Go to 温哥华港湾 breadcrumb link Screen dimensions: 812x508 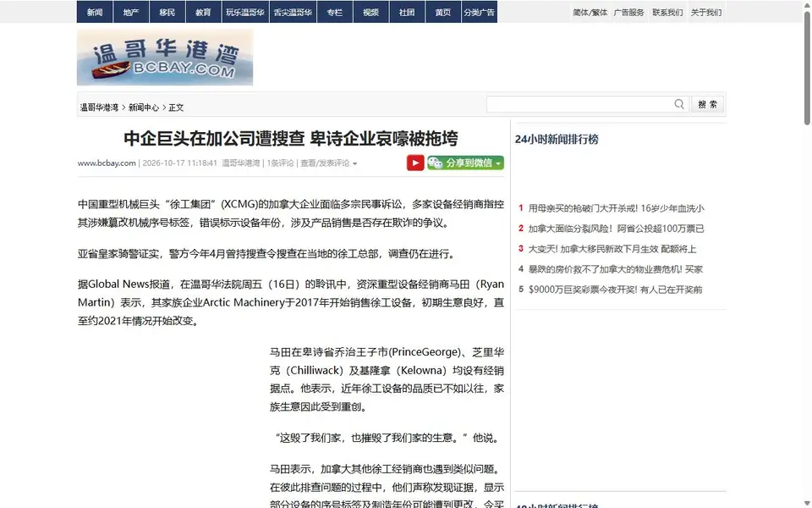click(x=99, y=108)
